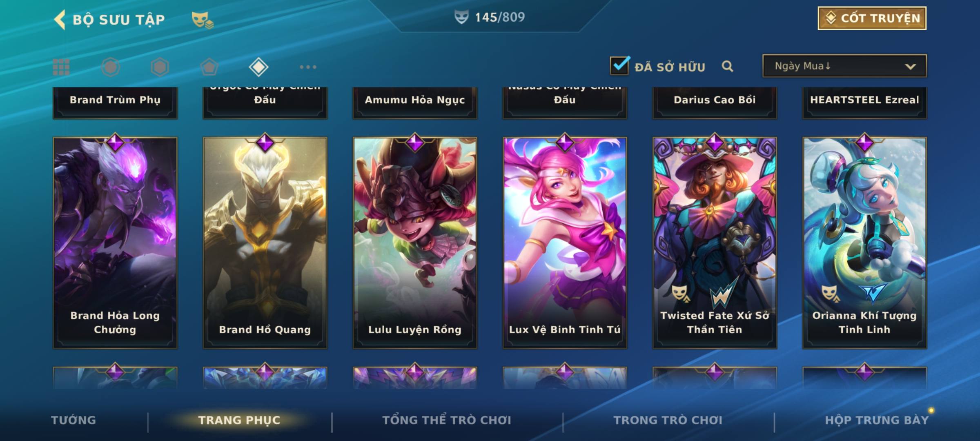The height and width of the screenshot is (441, 980).
Task: Open the mask and coins icon
Action: 203,20
